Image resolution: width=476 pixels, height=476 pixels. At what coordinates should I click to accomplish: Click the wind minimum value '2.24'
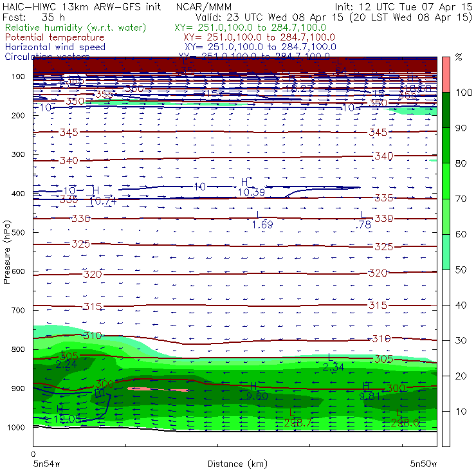[66, 364]
